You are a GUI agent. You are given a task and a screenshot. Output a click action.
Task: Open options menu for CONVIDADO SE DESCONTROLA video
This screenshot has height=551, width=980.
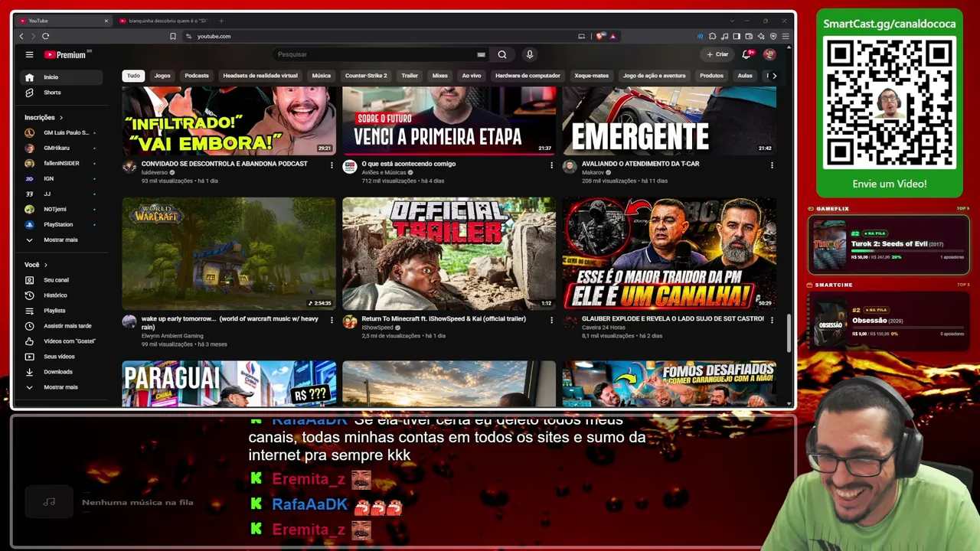click(332, 165)
